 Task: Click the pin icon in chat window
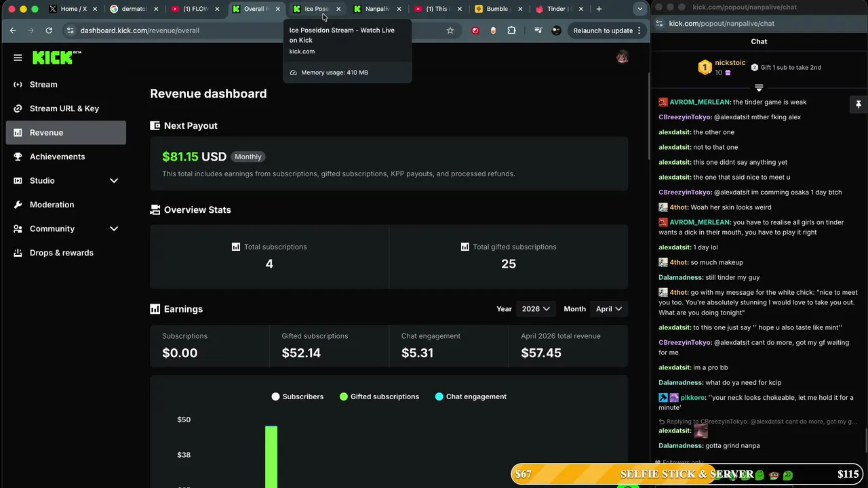tap(858, 104)
